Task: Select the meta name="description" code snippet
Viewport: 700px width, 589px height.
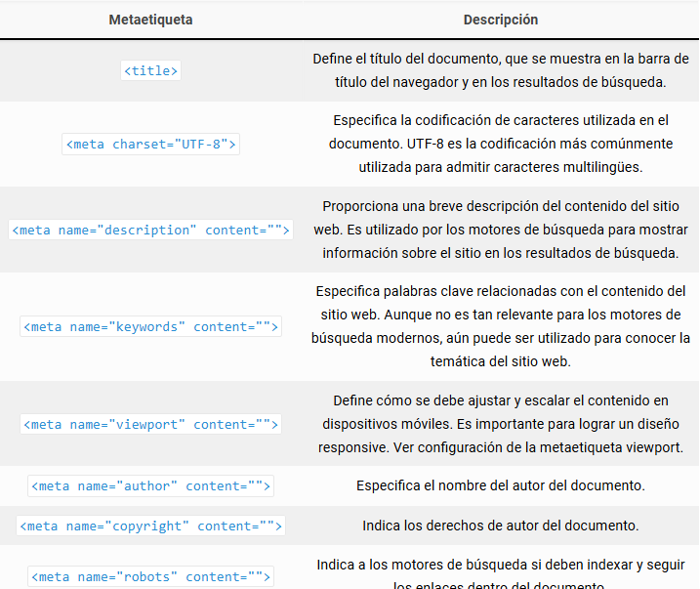Action: 150,230
